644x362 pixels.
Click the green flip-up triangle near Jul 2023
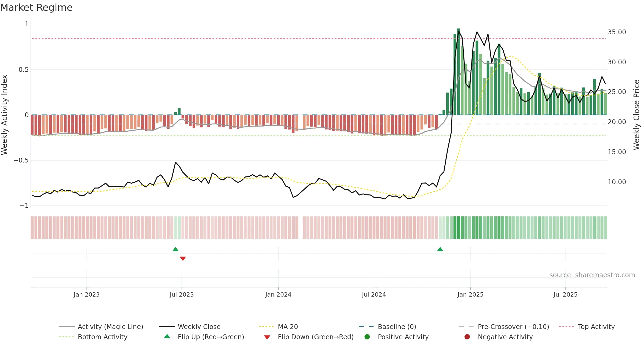tap(175, 249)
